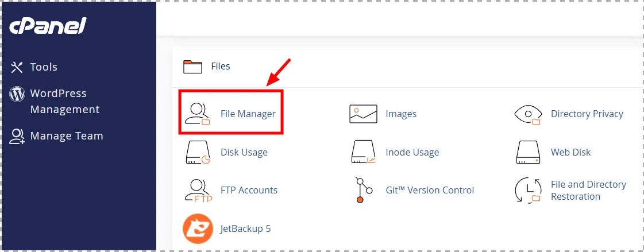
Task: Open the File Manager link
Action: (248, 114)
